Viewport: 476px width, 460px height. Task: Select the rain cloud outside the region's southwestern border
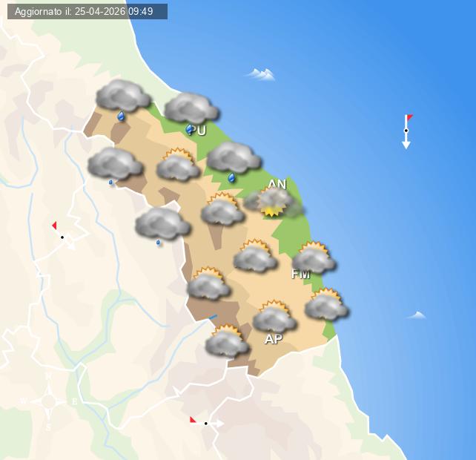point(162,226)
